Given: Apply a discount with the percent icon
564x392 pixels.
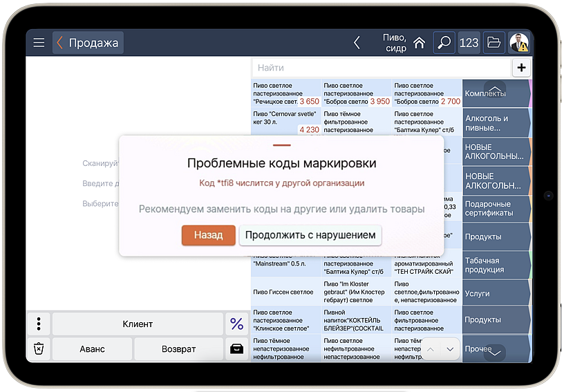Looking at the screenshot, I should coord(236,324).
